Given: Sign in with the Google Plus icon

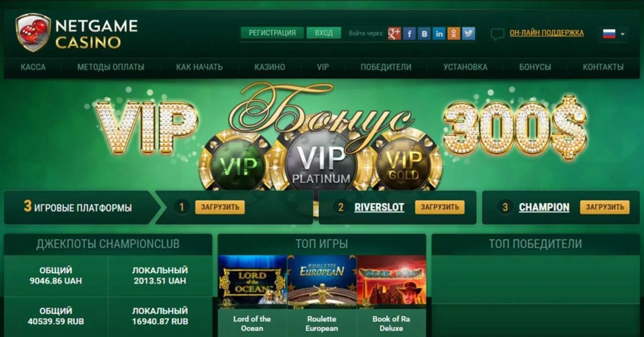Looking at the screenshot, I should [x=394, y=33].
